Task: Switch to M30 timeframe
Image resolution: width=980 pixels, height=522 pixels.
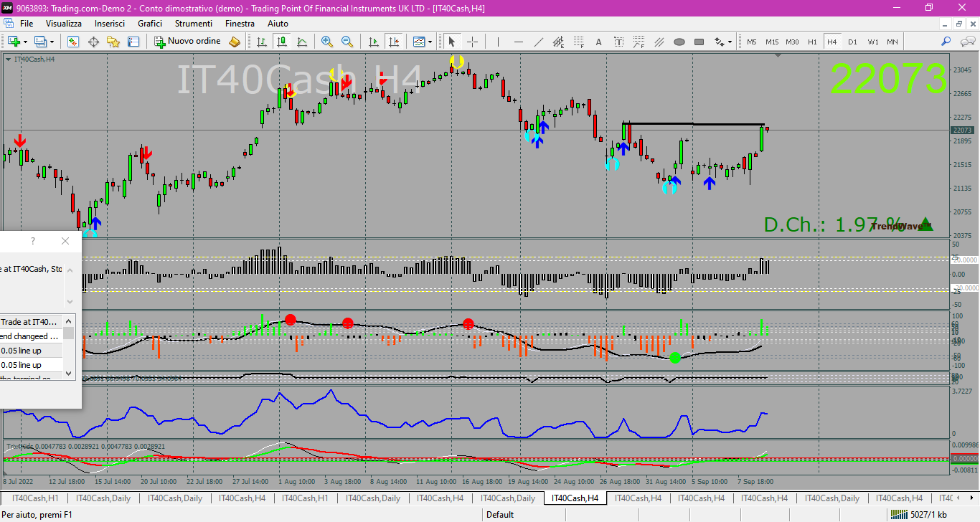Action: [x=792, y=42]
